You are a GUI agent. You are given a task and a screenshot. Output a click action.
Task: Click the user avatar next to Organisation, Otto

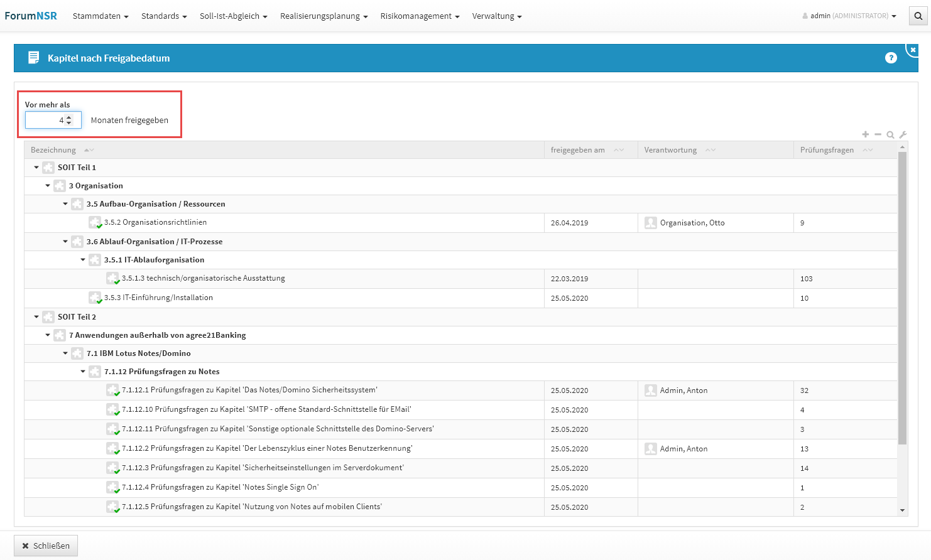651,223
